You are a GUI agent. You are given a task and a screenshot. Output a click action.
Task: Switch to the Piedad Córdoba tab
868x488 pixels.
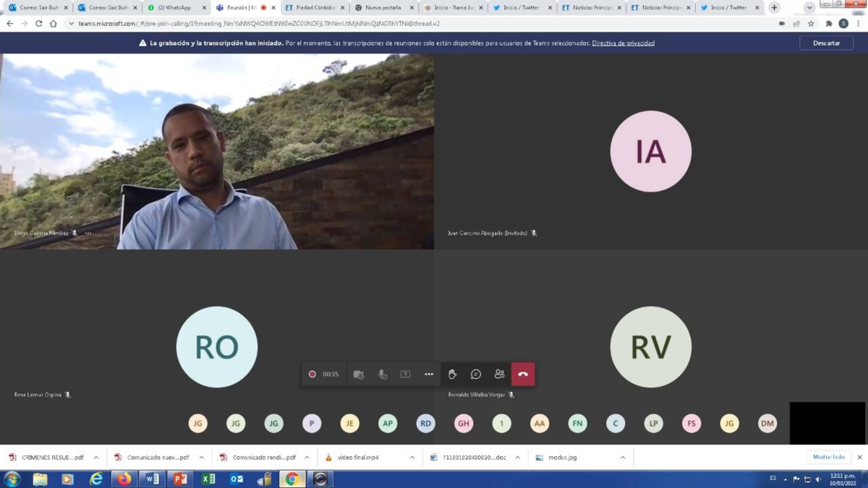pyautogui.click(x=315, y=7)
